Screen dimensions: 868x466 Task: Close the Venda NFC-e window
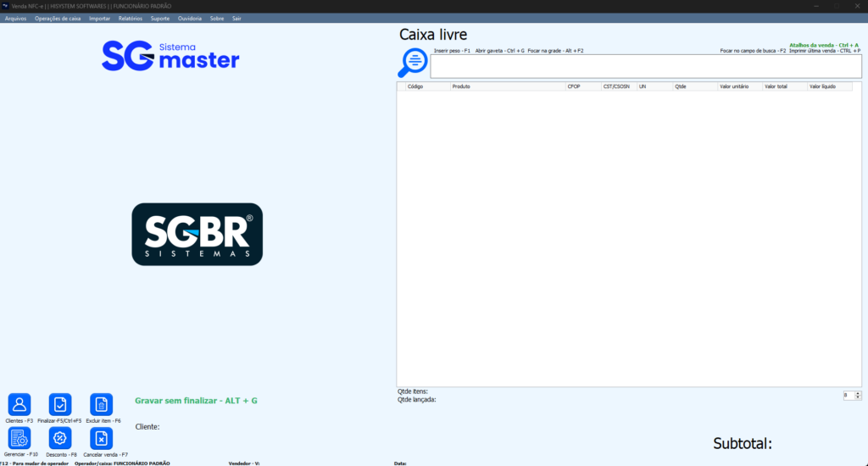click(857, 6)
